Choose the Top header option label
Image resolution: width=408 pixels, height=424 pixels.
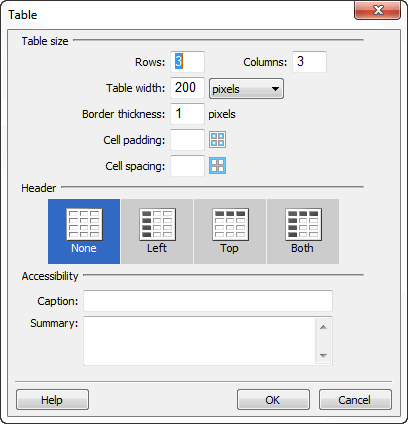click(x=229, y=248)
